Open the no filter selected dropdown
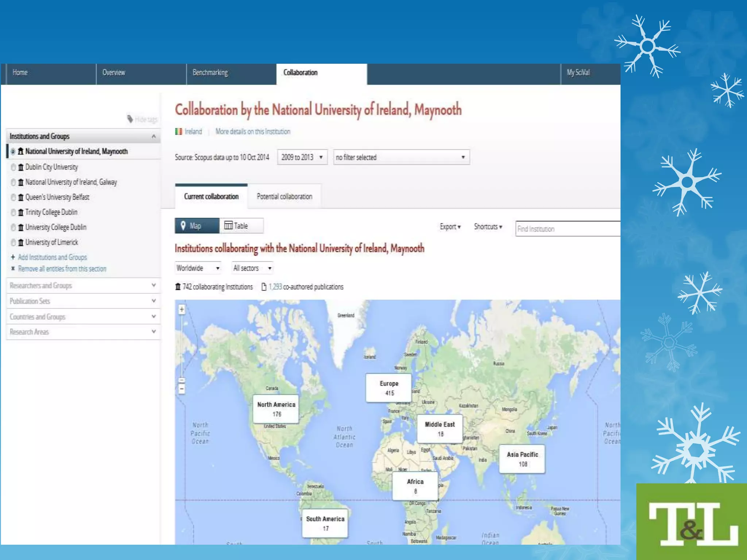Viewport: 747px width, 560px height. coord(401,157)
